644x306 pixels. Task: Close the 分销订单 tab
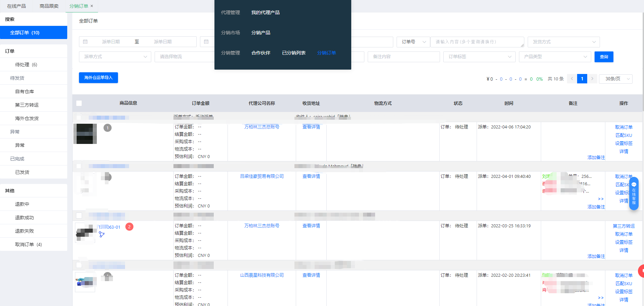point(92,6)
